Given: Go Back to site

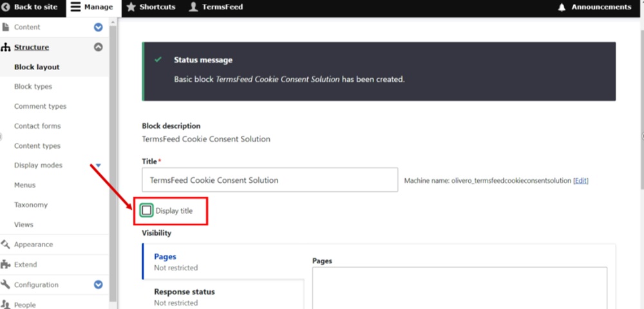Looking at the screenshot, I should (x=30, y=7).
